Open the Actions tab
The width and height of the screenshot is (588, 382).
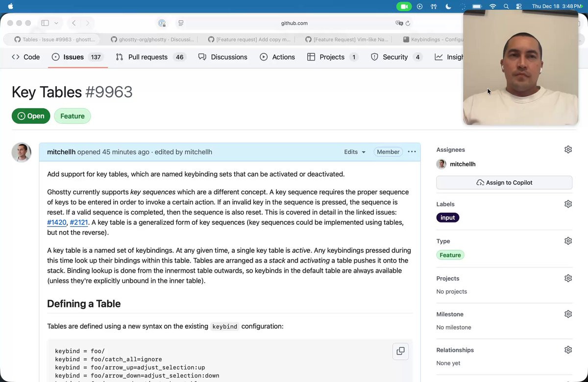277,57
